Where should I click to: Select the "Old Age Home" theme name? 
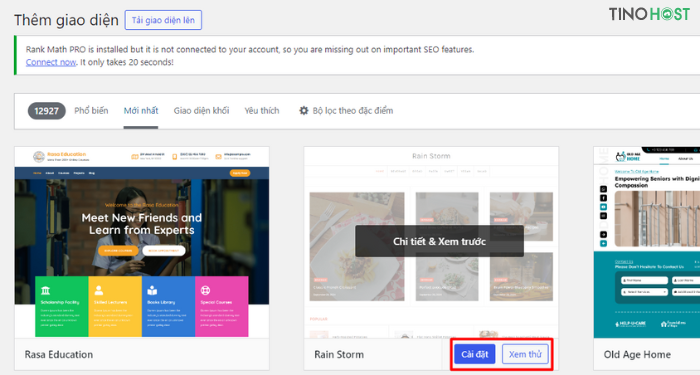coord(637,354)
